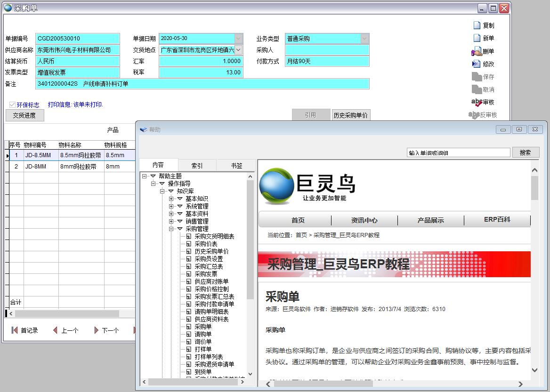Click the 新单 (new order) icon
Screen dimensions: 550x392
pos(477,38)
